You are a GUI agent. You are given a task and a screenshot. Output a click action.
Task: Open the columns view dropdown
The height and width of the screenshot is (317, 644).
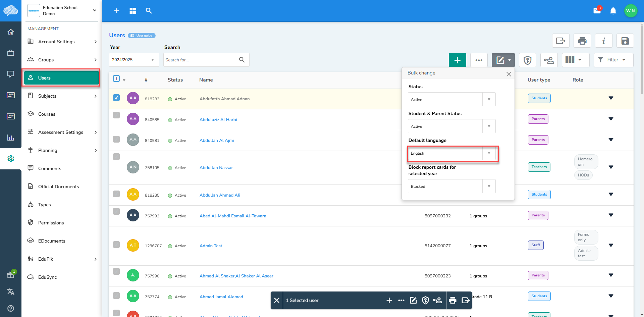[x=576, y=60]
